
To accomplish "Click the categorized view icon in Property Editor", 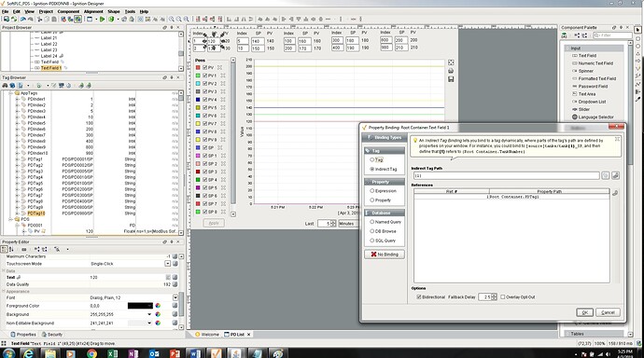I will (4, 249).
